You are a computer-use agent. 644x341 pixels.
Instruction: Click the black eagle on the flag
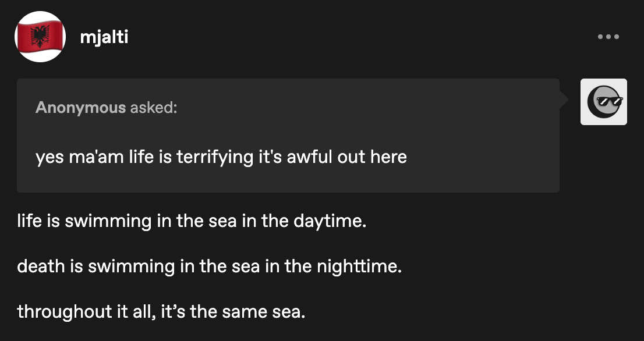coord(40,36)
